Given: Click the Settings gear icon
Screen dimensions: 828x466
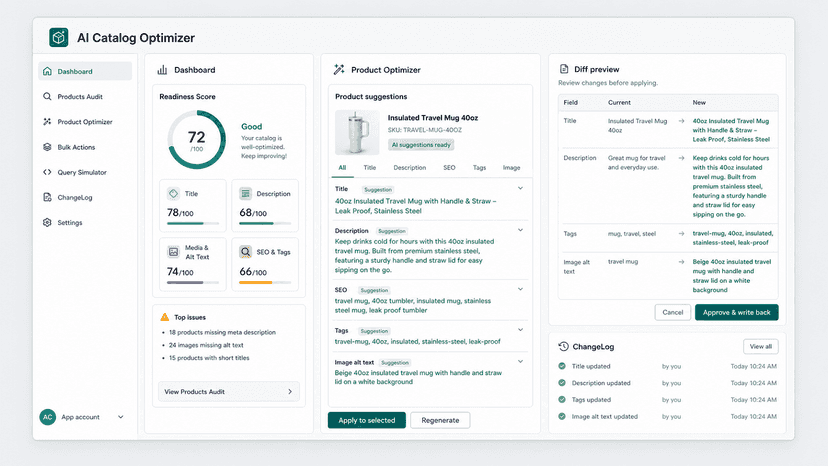Looking at the screenshot, I should (47, 222).
